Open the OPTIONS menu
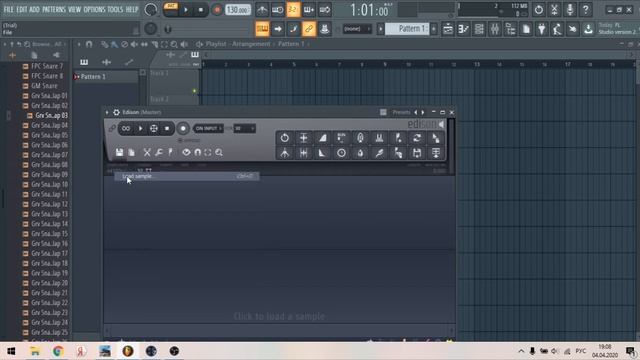Screen dimensions: 640x360 click(94, 9)
